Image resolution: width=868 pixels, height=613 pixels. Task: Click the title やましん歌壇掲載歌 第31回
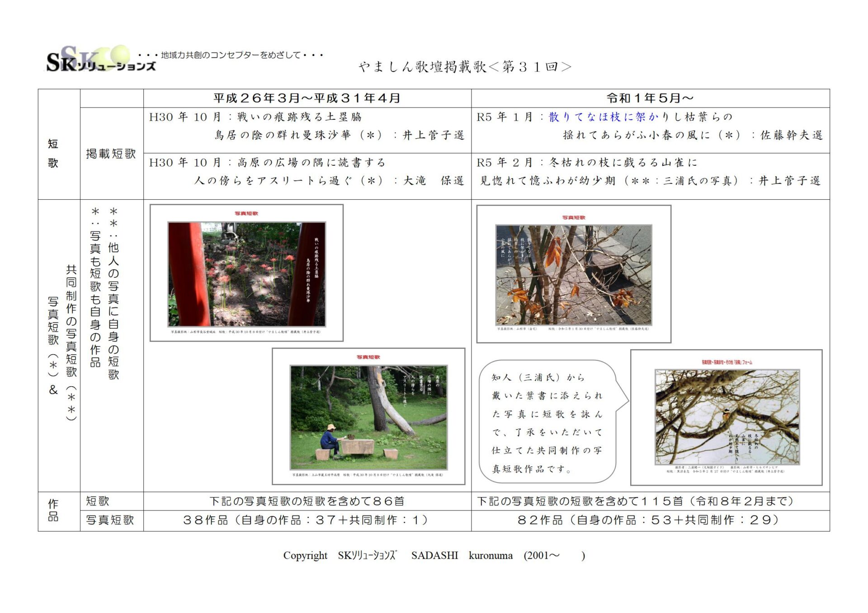(x=465, y=67)
